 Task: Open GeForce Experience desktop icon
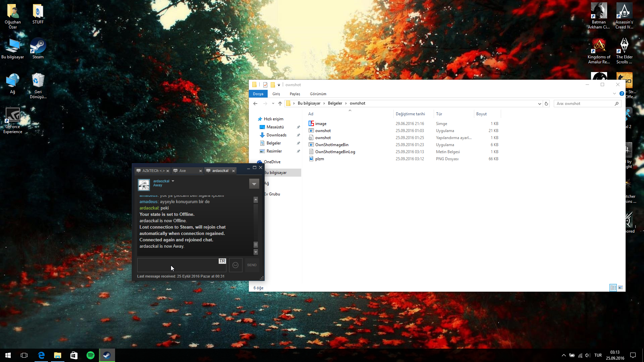[x=13, y=121]
